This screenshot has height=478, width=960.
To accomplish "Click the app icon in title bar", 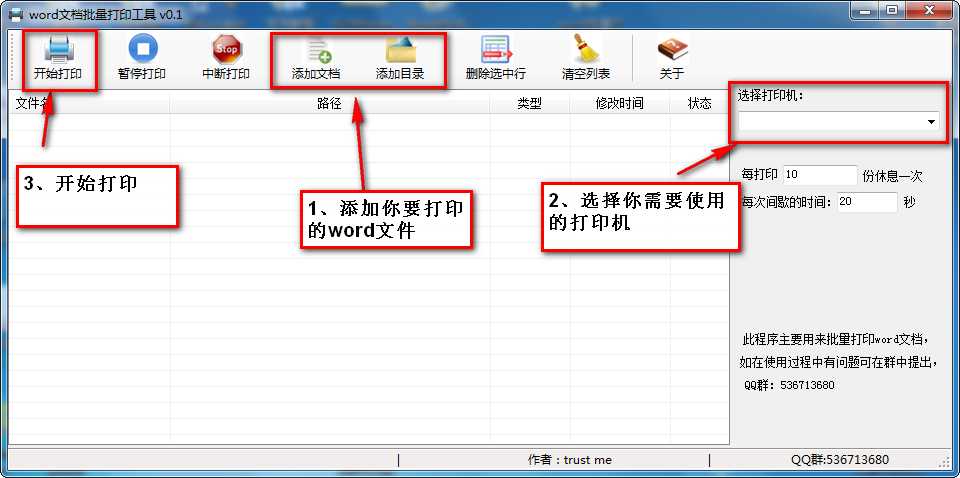I will click(16, 13).
